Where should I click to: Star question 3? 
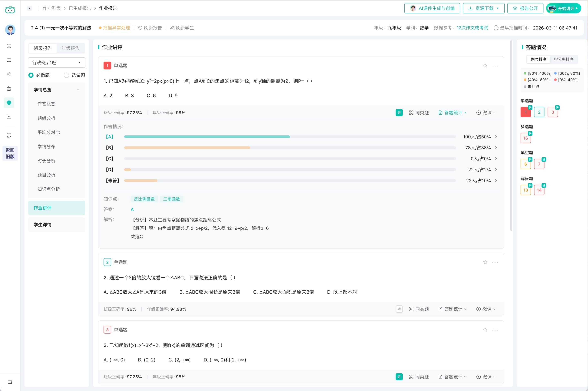click(485, 330)
